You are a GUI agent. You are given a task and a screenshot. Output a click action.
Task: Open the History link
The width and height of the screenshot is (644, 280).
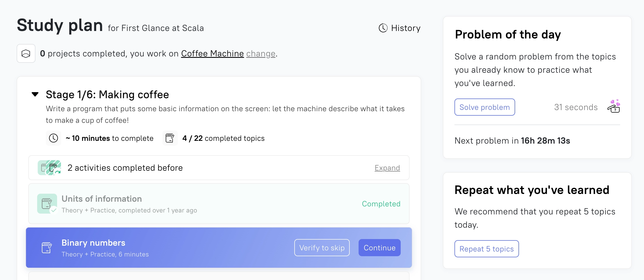tap(400, 28)
